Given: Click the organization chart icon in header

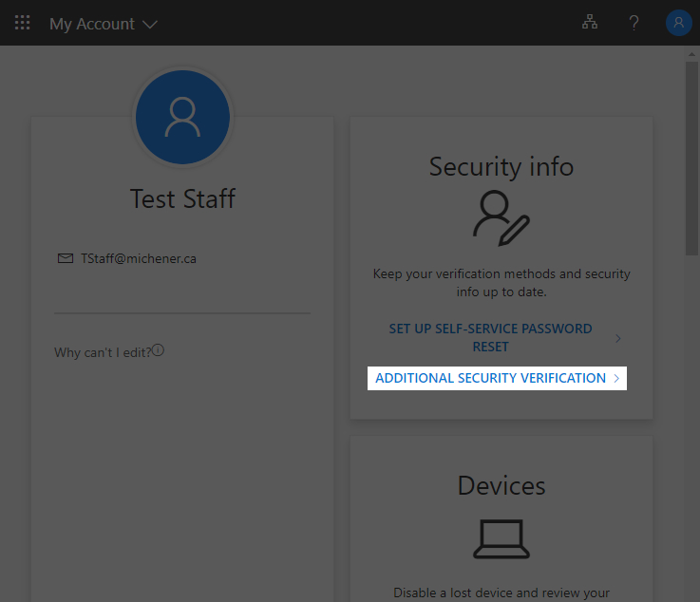Looking at the screenshot, I should point(590,23).
